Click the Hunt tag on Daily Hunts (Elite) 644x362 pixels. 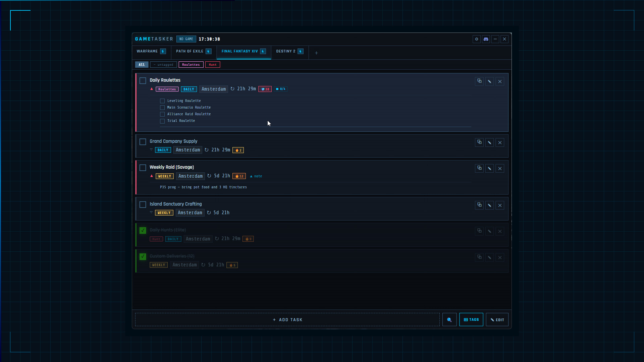click(x=156, y=239)
